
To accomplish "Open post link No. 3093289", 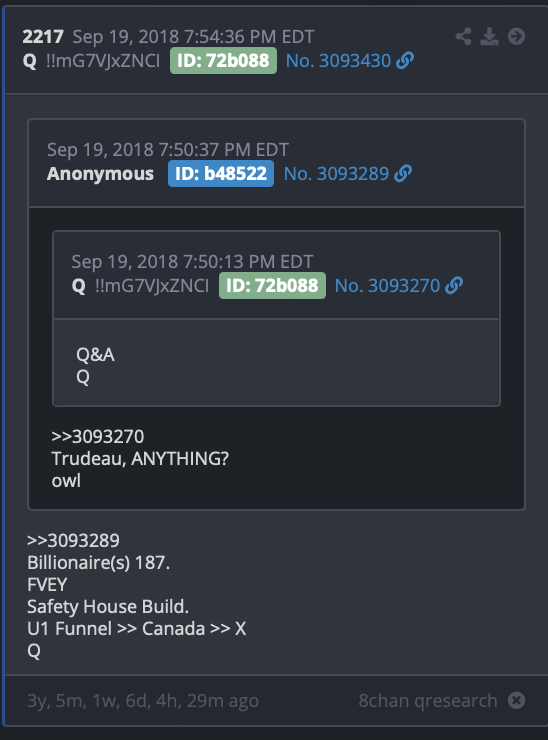I will click(336, 174).
